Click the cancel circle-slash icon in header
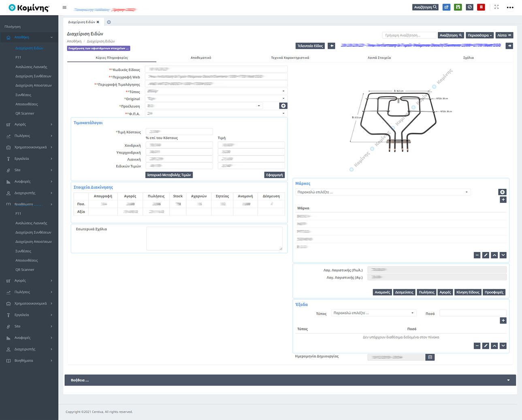This screenshot has width=522, height=420. [x=469, y=7]
